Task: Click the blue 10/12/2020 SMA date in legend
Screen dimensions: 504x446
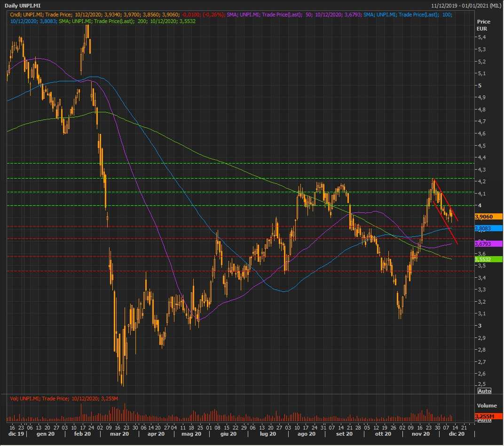Action: (x=24, y=22)
